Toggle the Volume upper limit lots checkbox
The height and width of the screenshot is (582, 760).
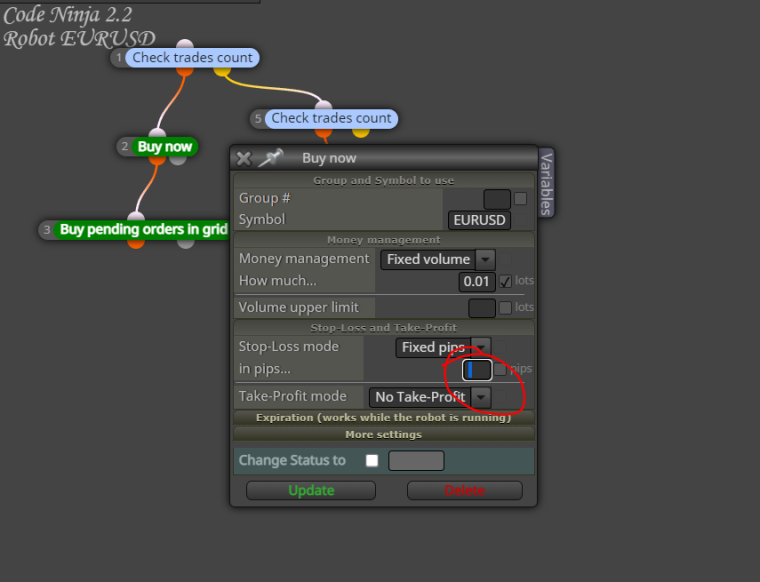coord(505,307)
